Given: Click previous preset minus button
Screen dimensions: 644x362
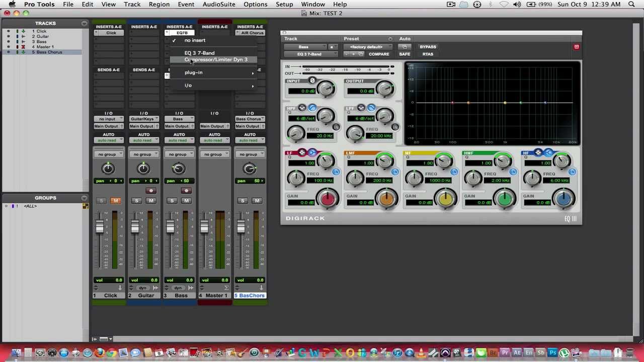Looking at the screenshot, I should pos(347,54).
